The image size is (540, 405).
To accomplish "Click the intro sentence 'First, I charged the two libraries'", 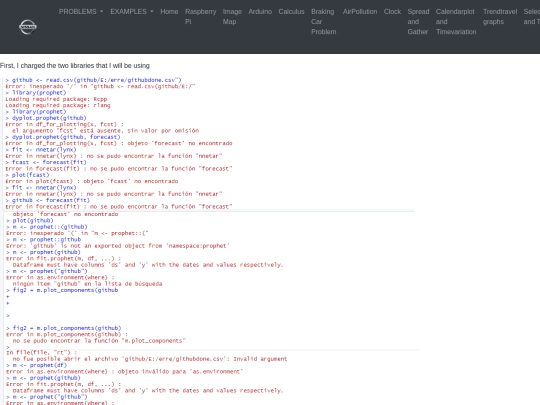I will [75, 65].
